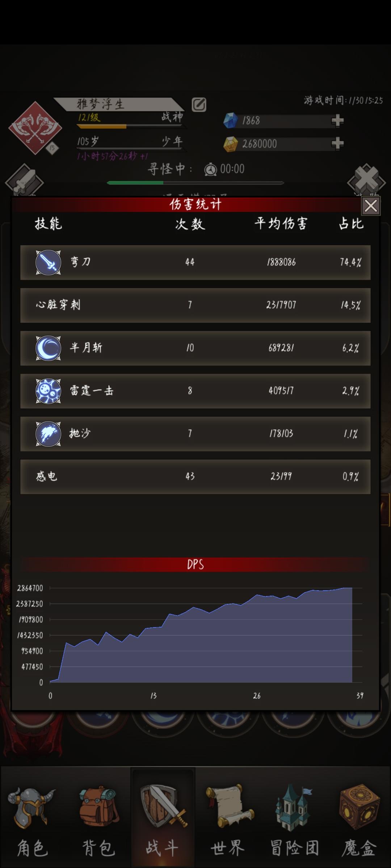Image resolution: width=391 pixels, height=868 pixels.
Task: Tap the 弯刀 skill icon
Action: (x=48, y=263)
